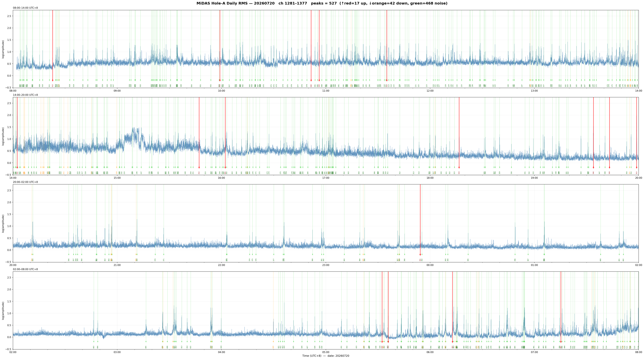Image resolution: width=644 pixels, height=359 pixels.
Task: Click the 16:00 time tick label
Action: point(221,178)
